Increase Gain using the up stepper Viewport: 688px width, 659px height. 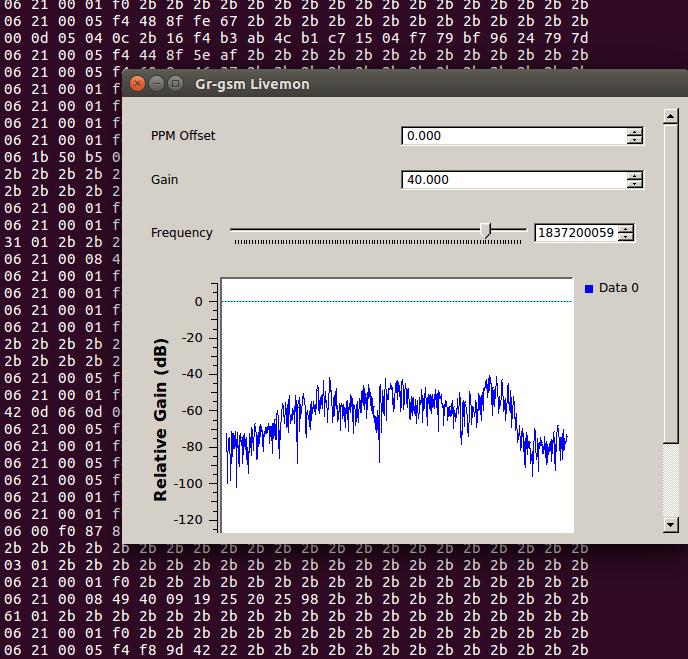(x=634, y=176)
